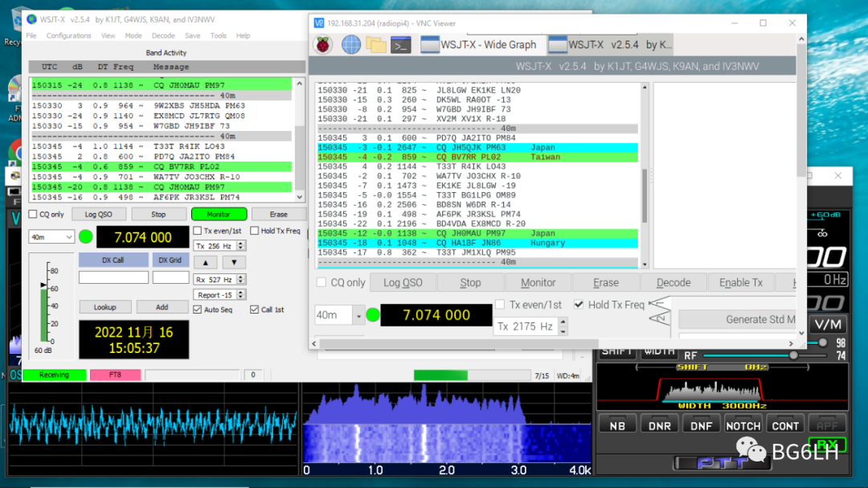The image size is (868, 488).
Task: Open the File menu in WSJT-X
Action: (31, 35)
